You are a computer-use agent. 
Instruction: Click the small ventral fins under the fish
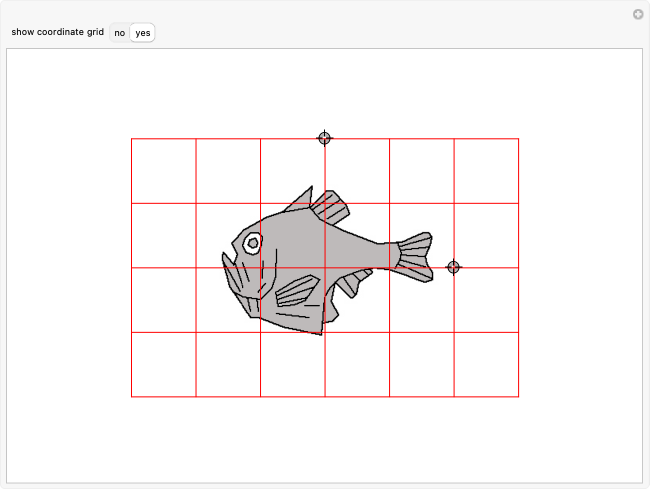pos(348,285)
